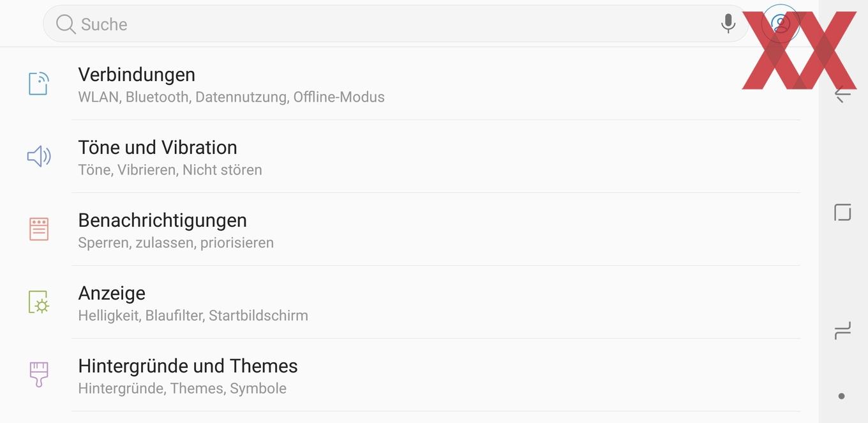The image size is (868, 423).
Task: Toggle the navigation bar lock dot
Action: click(842, 396)
